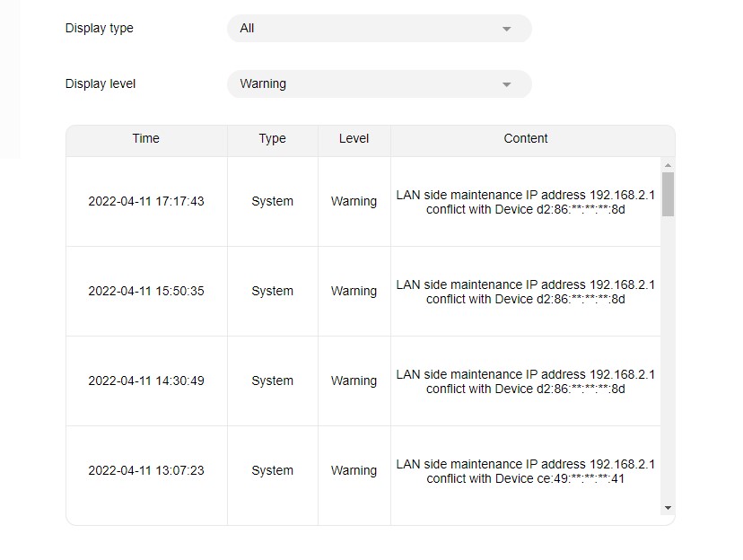Click the Display type label
Screen dimensions: 743x560
pyautogui.click(x=100, y=29)
